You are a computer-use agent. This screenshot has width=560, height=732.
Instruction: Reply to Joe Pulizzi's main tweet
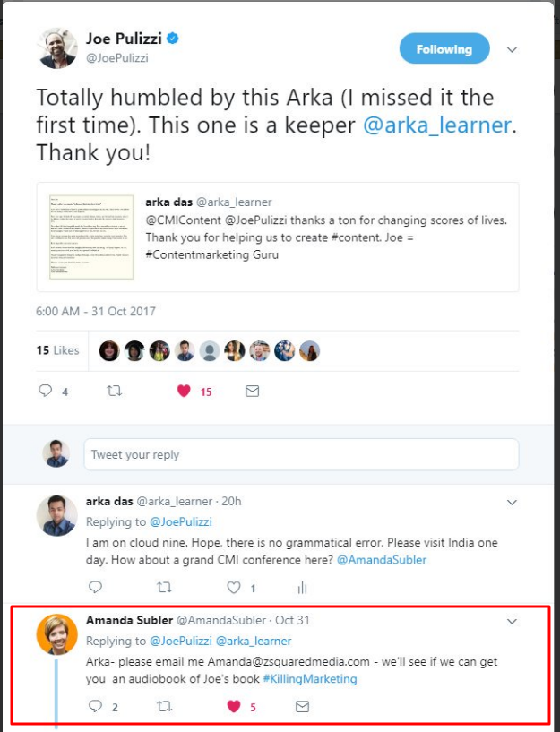(x=46, y=392)
